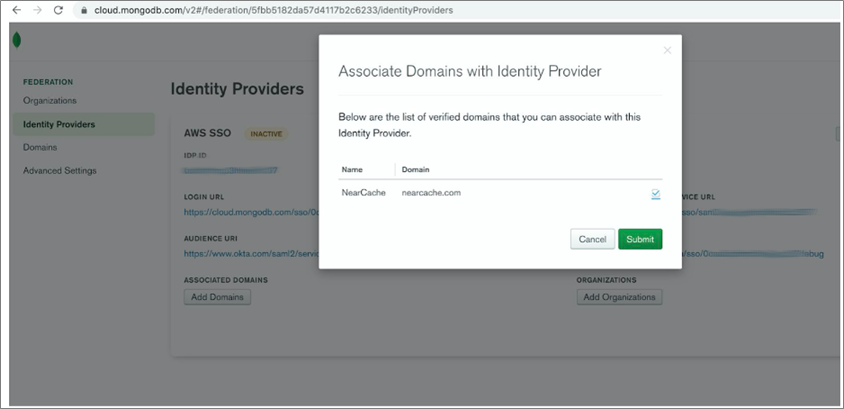Click the Identity Providers page heading

pos(237,89)
